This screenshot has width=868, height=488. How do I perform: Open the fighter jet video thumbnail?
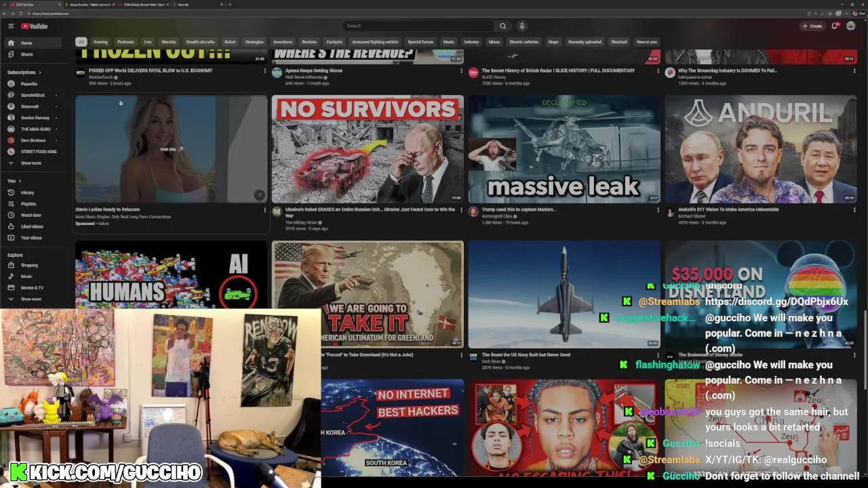pos(564,295)
